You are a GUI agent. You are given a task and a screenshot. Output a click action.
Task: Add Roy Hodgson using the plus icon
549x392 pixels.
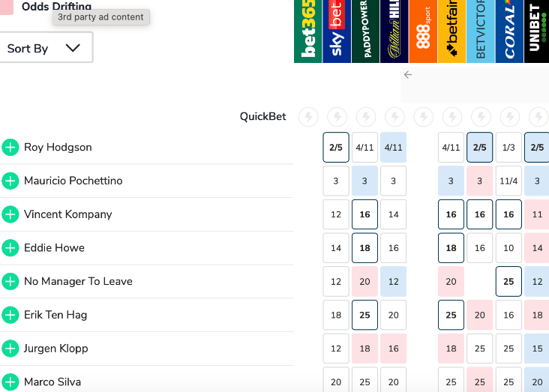click(x=10, y=148)
